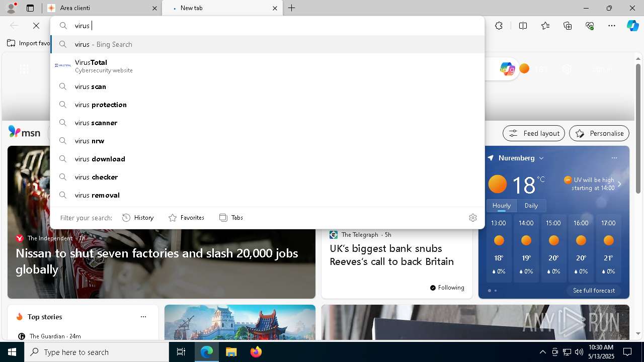The width and height of the screenshot is (644, 362).
Task: Open the Feed layout options
Action: click(534, 133)
